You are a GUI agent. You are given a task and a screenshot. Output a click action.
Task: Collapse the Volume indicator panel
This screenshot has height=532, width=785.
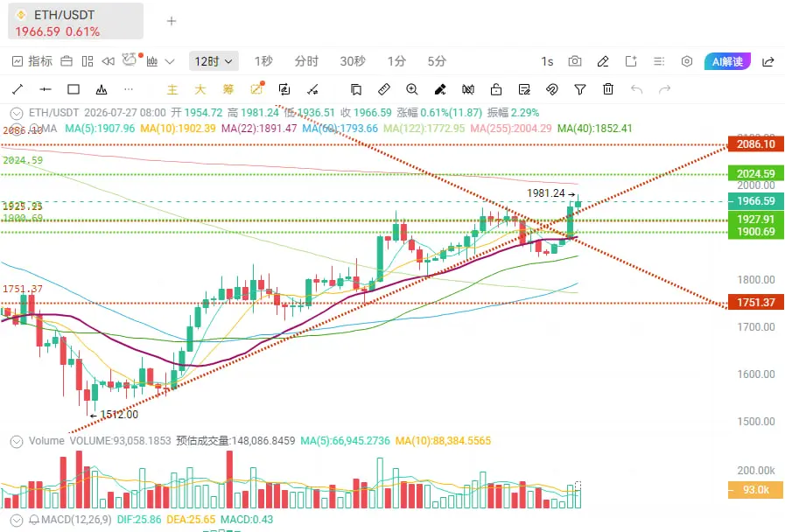pyautogui.click(x=17, y=441)
